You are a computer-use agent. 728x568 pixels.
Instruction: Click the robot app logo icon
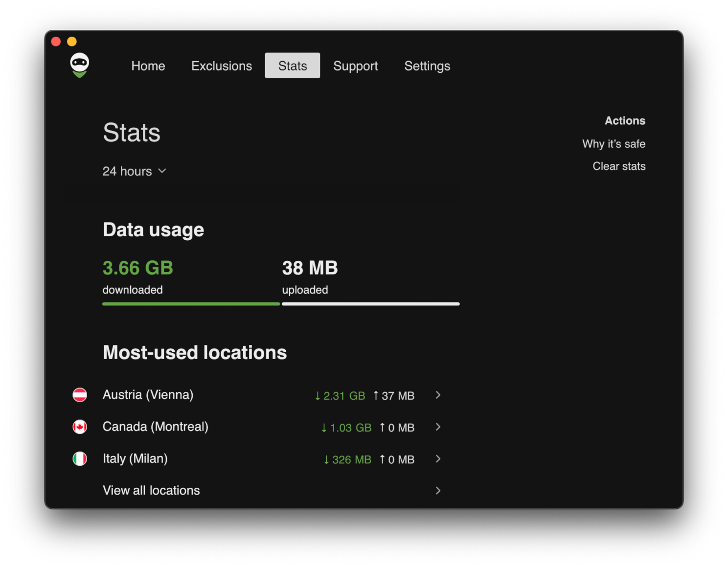79,65
